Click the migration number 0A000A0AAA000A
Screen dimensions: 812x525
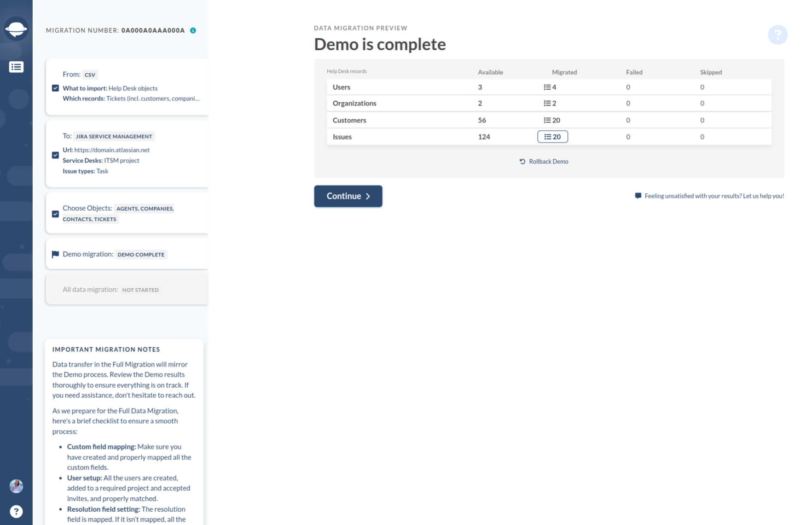pyautogui.click(x=153, y=30)
